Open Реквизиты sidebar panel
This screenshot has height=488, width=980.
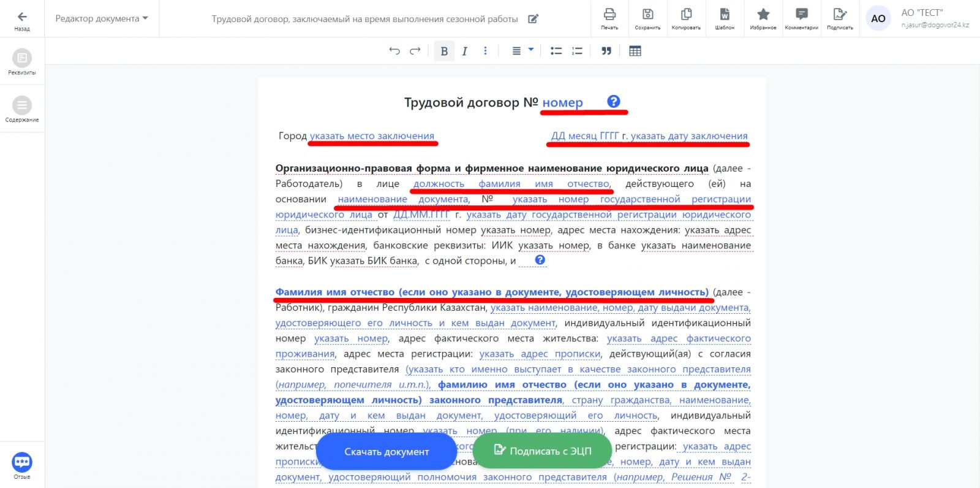pos(22,62)
